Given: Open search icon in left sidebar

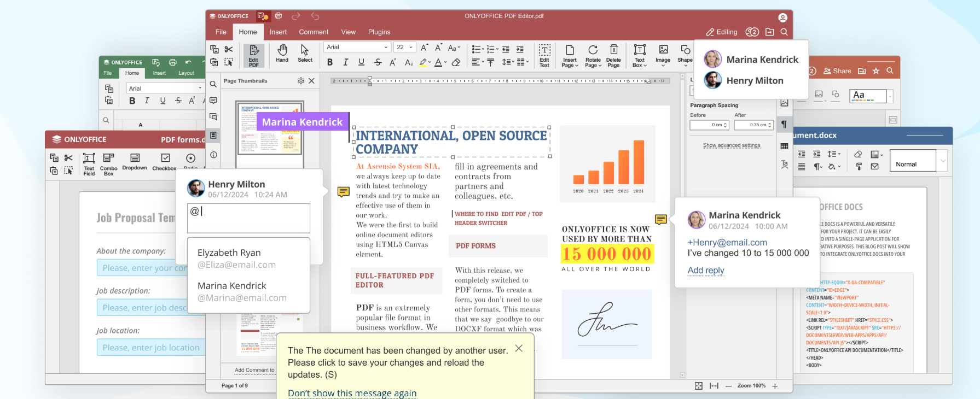Looking at the screenshot, I should click(213, 84).
